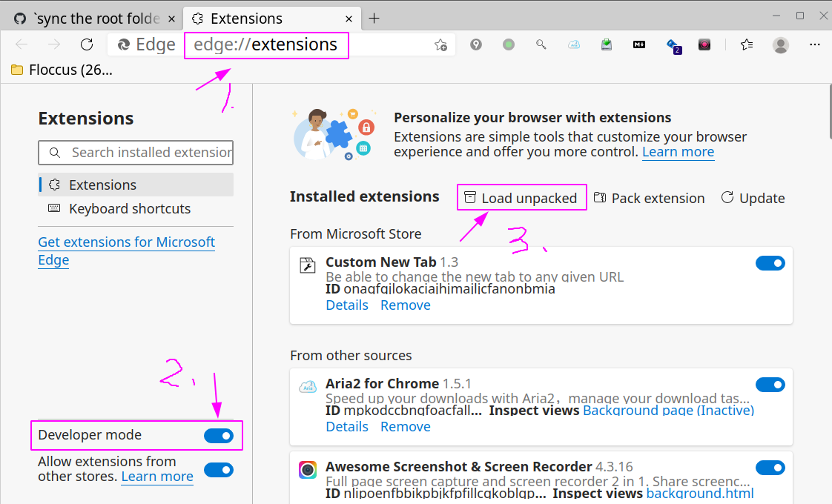Click the page vertical scrollbar
832x504 pixels.
tap(829, 111)
